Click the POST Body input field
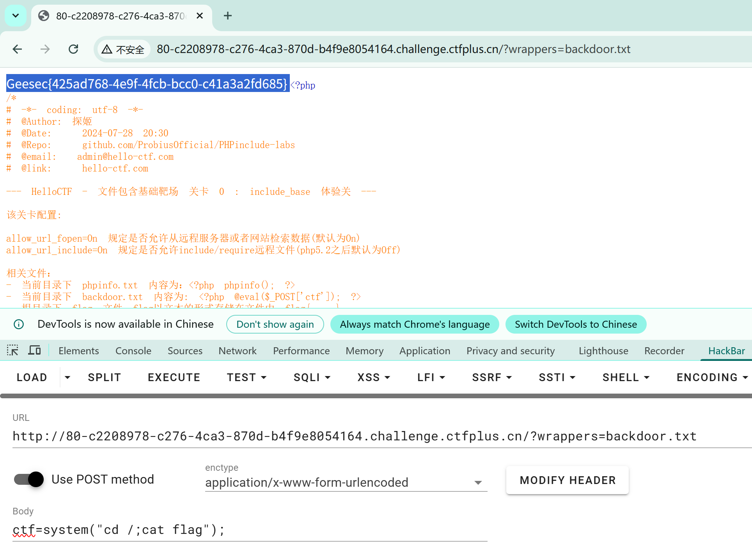This screenshot has width=752, height=560. coord(250,530)
